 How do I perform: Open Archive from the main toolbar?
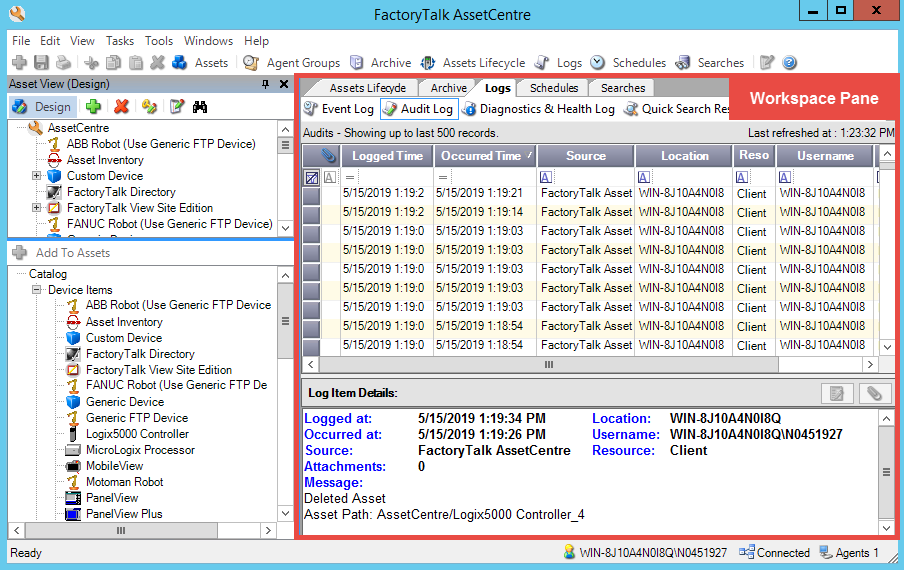(381, 62)
